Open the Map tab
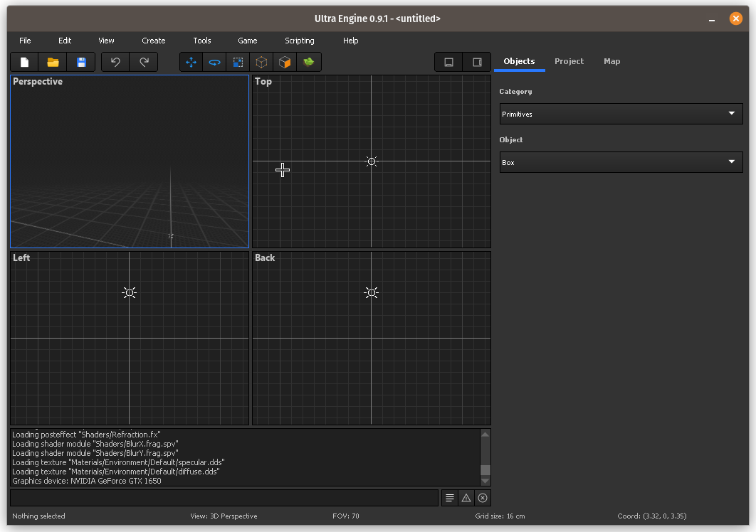 point(611,61)
